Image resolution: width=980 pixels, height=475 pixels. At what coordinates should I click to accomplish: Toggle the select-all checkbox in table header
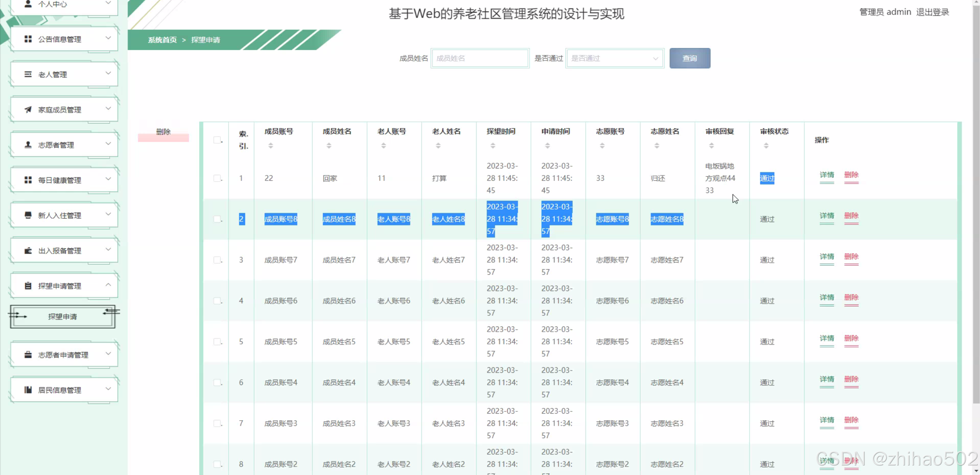[217, 140]
